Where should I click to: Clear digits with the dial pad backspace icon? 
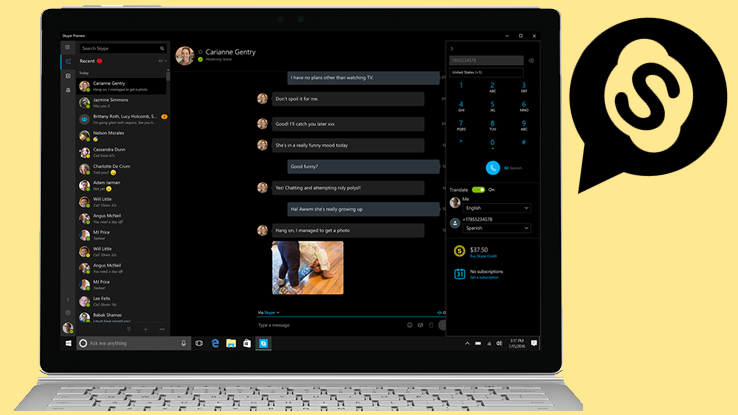(531, 61)
